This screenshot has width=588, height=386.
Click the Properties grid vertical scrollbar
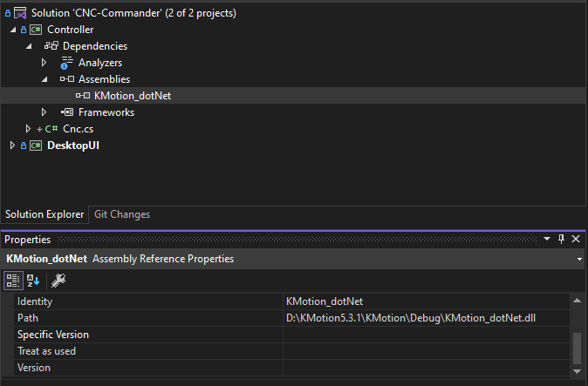576,349
